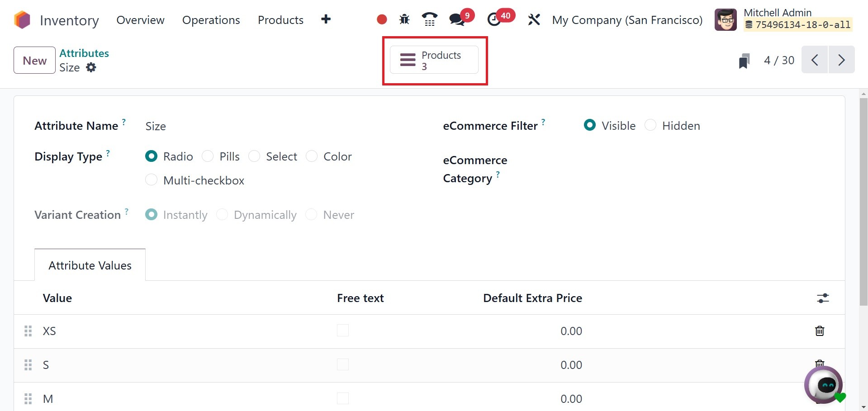This screenshot has width=868, height=411.
Task: Delete the XS attribute value row
Action: pos(819,331)
